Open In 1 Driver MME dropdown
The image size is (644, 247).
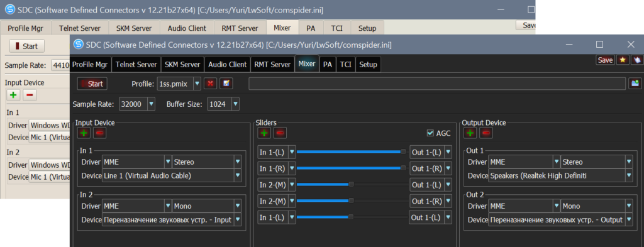coord(167,162)
